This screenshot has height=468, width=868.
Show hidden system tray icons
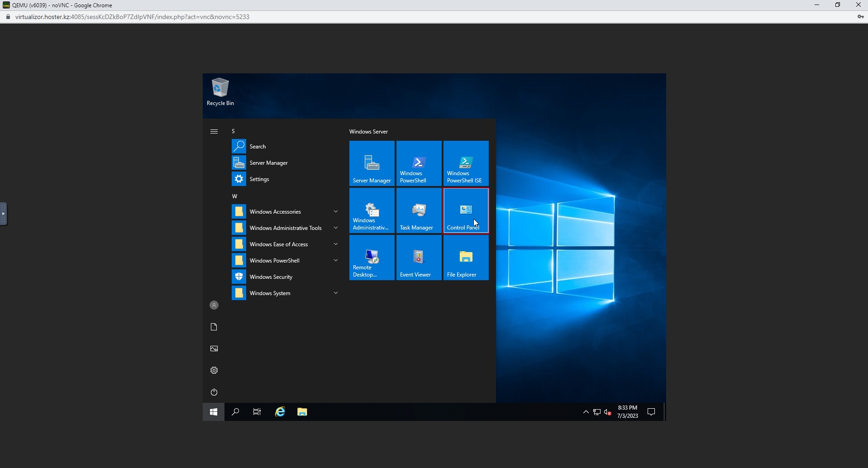(x=586, y=412)
